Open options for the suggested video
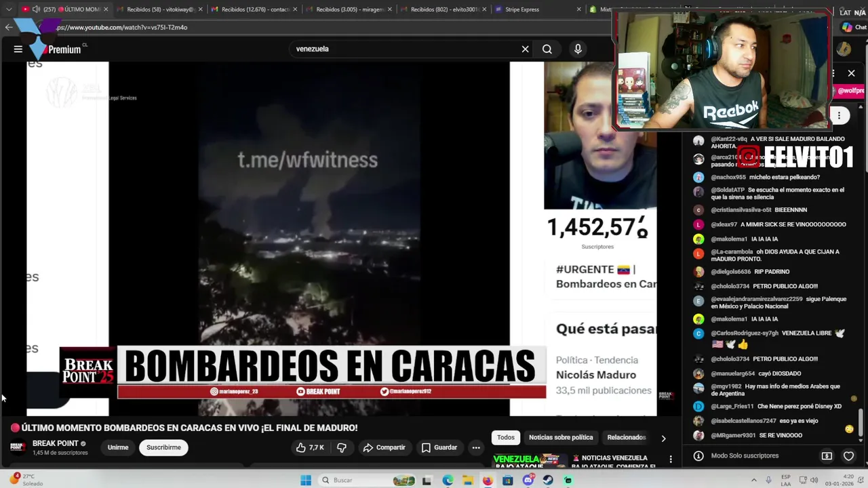 [671, 460]
